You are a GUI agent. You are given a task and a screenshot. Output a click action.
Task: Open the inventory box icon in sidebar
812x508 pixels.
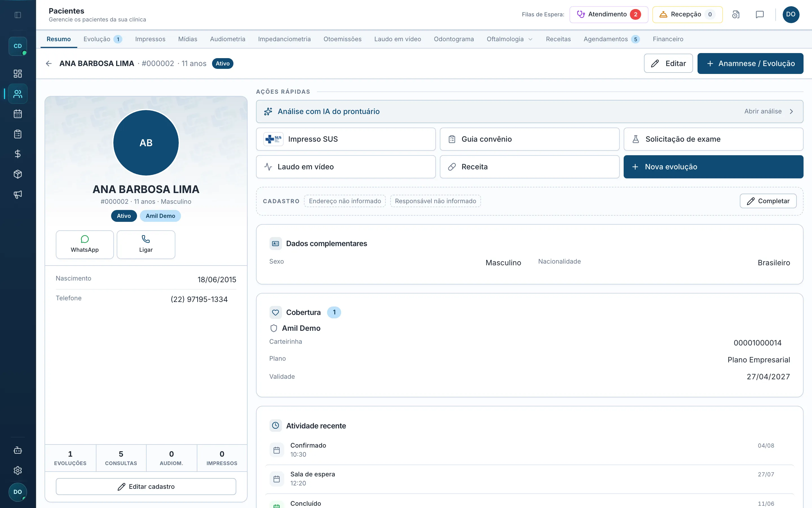point(18,174)
